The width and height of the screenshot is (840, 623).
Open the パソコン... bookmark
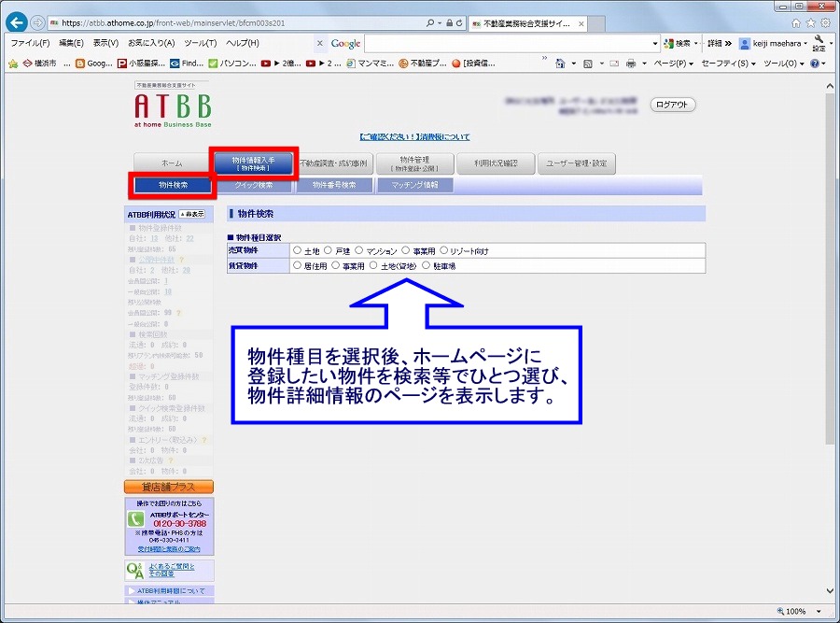[x=232, y=64]
